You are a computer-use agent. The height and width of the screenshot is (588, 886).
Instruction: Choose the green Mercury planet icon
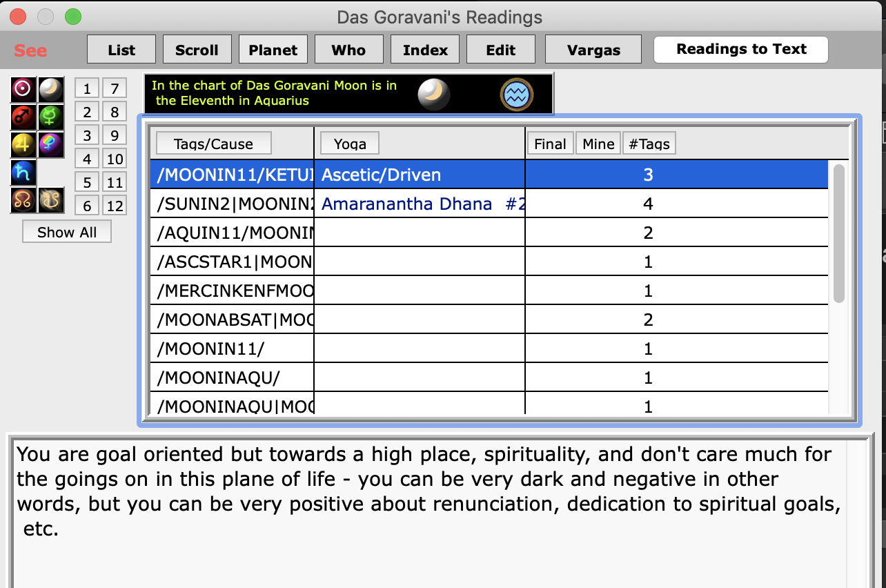(50, 117)
